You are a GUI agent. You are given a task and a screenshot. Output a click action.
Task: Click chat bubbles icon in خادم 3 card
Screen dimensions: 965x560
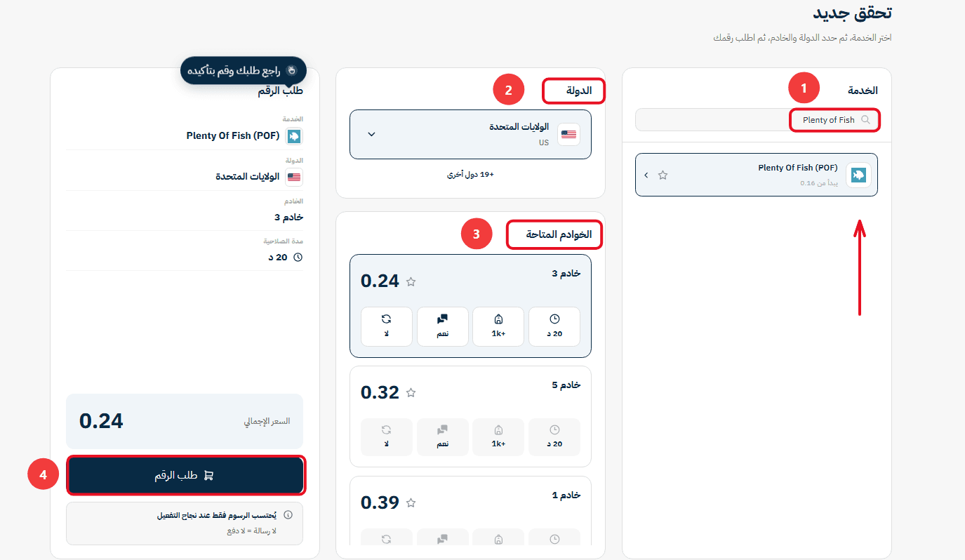pos(442,319)
